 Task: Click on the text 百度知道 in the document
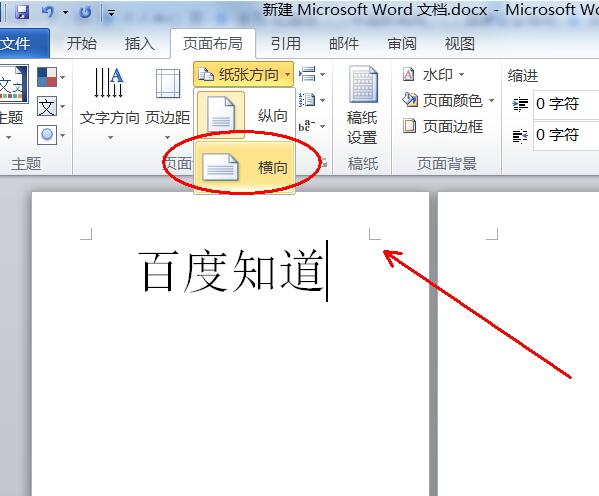coord(232,271)
